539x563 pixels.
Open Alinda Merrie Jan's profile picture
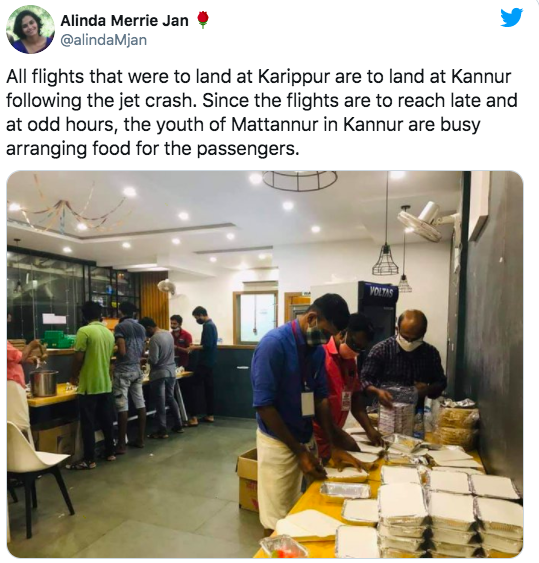(x=30, y=30)
